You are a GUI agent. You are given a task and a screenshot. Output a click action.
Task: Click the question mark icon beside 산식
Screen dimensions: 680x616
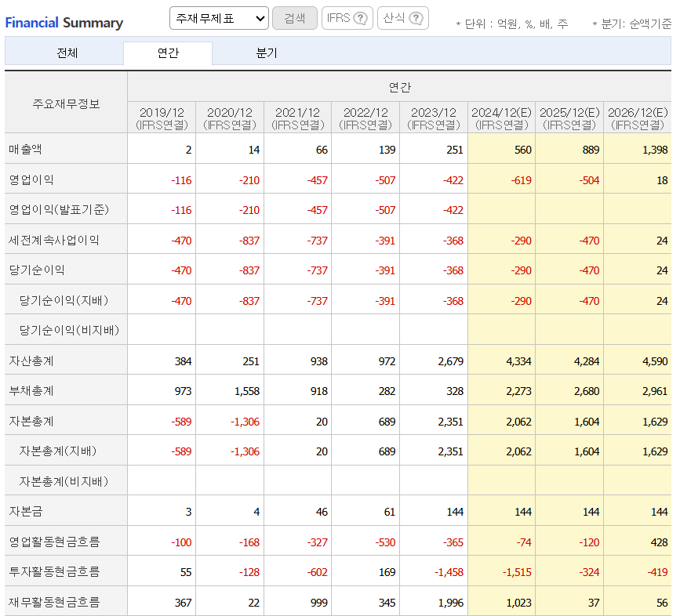coord(416,18)
